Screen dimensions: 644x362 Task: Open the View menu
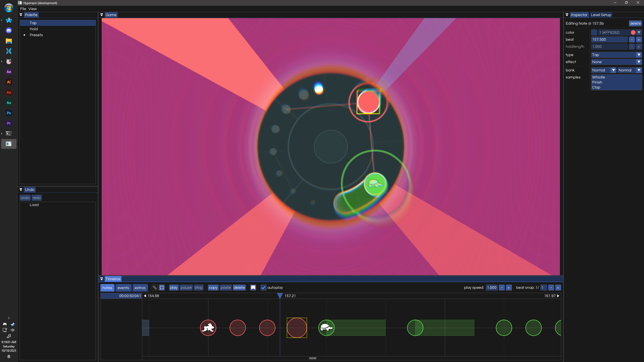(x=32, y=9)
